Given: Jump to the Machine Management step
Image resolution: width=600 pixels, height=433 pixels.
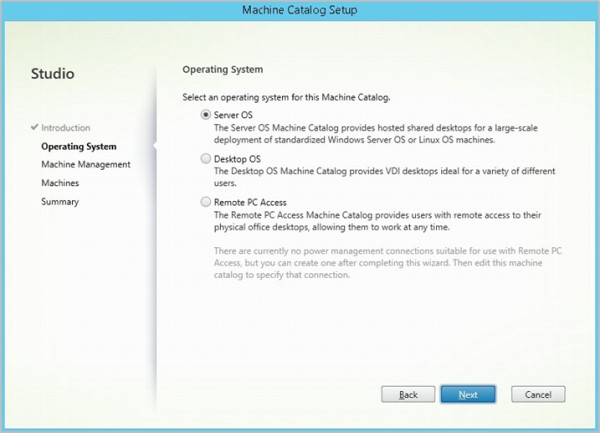Looking at the screenshot, I should pos(86,165).
